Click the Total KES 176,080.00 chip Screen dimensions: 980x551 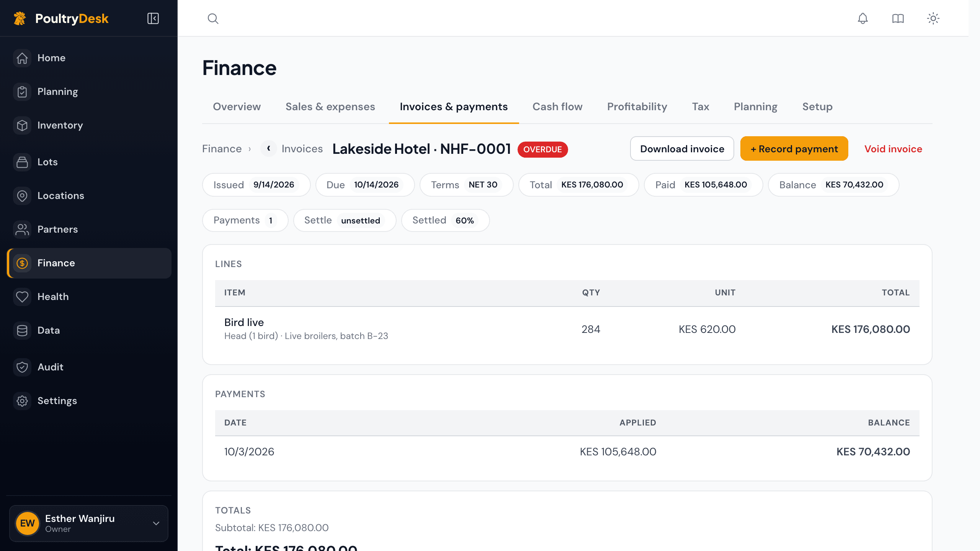pos(578,185)
